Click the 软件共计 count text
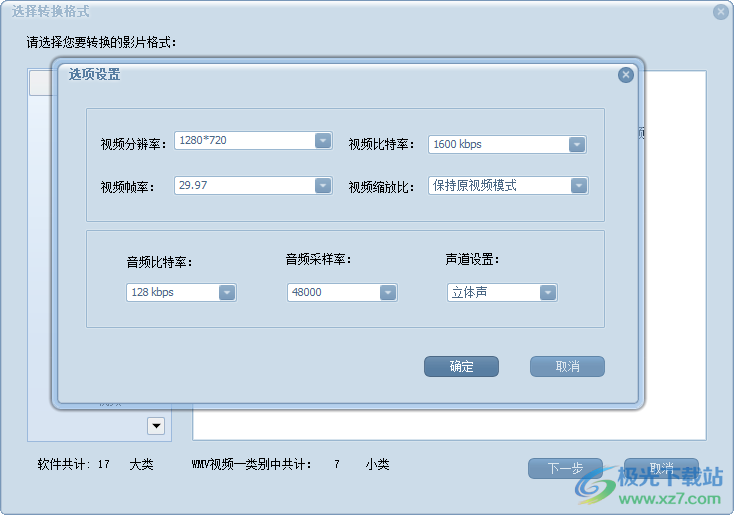 (x=64, y=464)
